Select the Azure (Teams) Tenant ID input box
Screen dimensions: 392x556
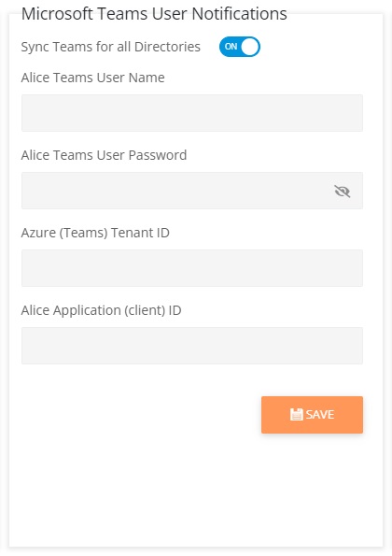tap(192, 268)
